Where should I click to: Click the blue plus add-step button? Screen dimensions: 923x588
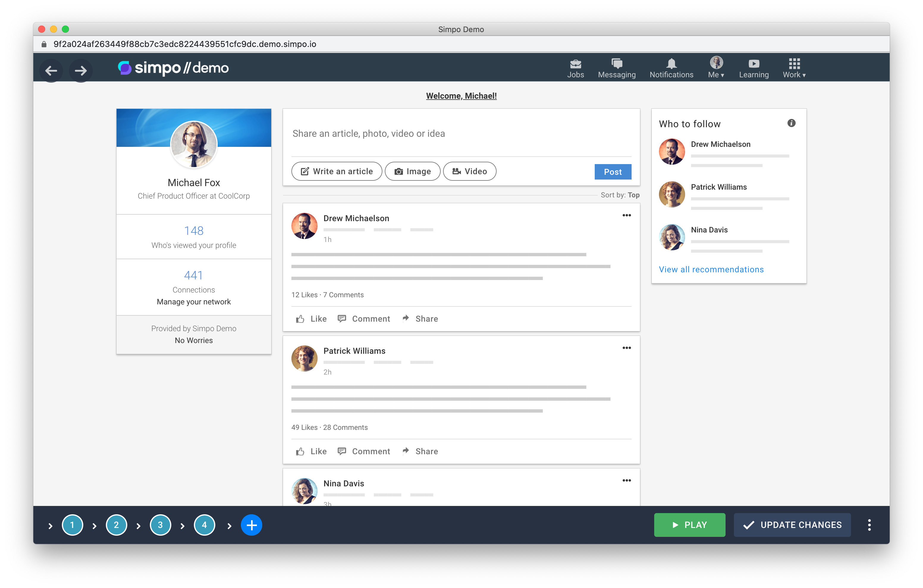coord(252,525)
